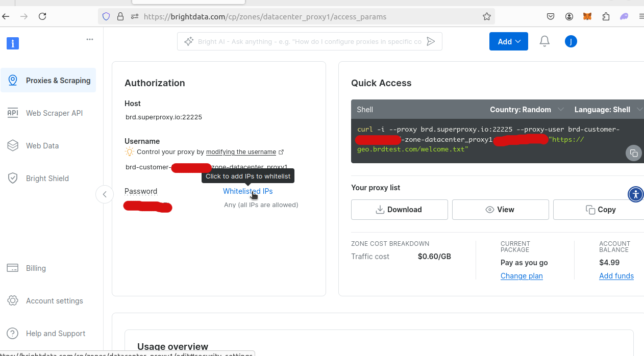Go back with the browser back arrow
The height and width of the screenshot is (356, 644).
click(x=6, y=16)
